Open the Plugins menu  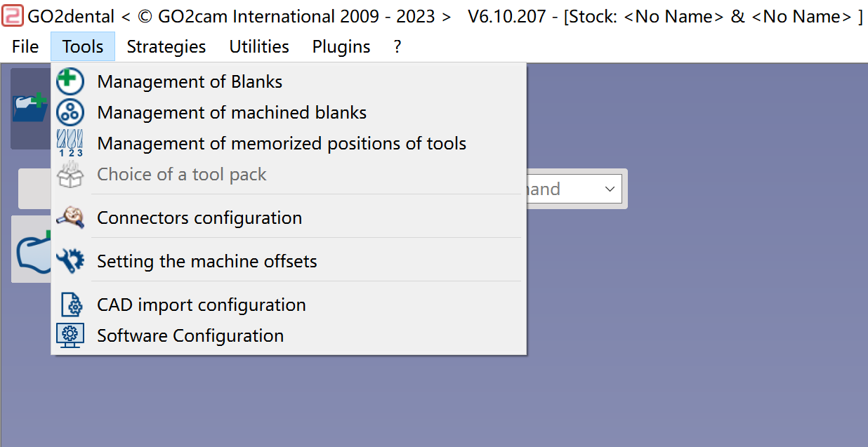[341, 46]
